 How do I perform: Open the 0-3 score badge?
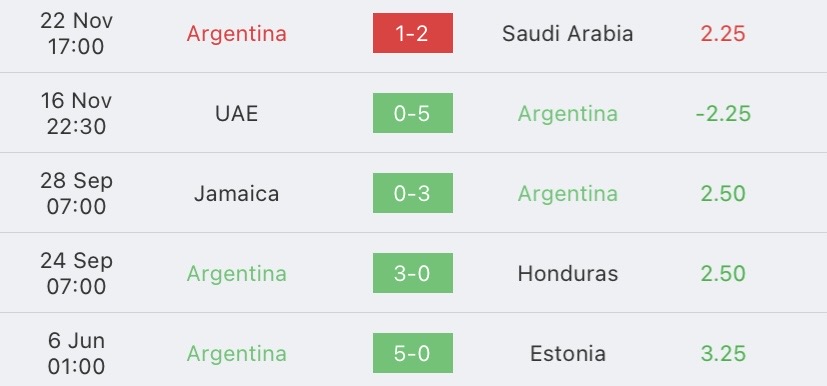(x=412, y=193)
